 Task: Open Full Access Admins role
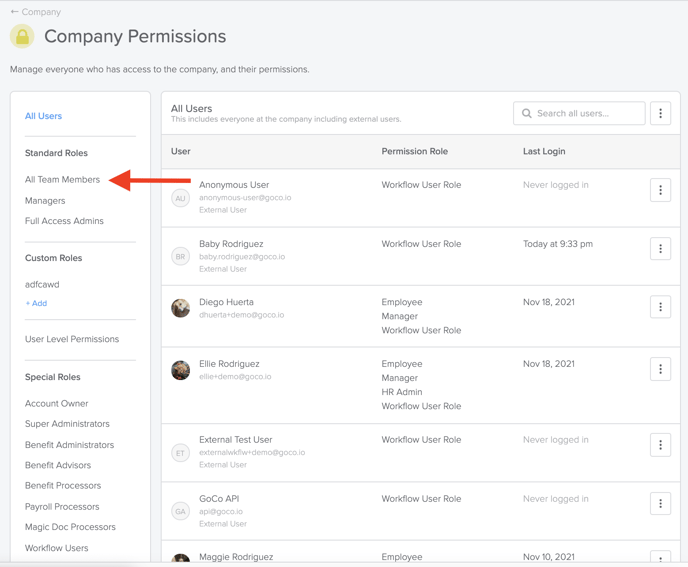[x=64, y=221]
